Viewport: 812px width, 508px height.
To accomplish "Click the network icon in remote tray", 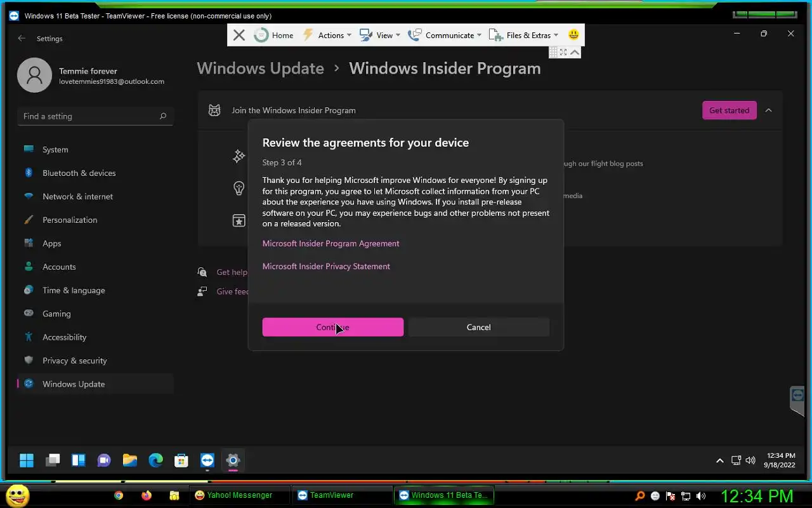I will click(736, 460).
